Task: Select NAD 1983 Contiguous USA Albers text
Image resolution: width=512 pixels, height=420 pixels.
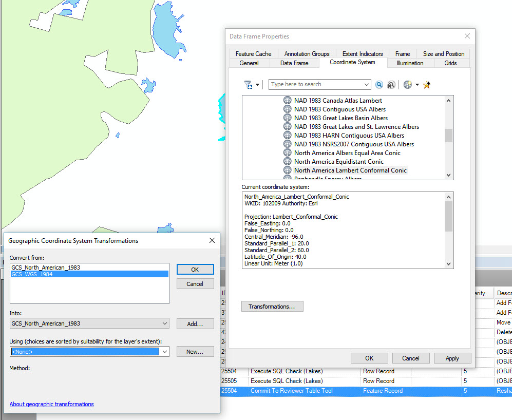Action: coord(340,109)
